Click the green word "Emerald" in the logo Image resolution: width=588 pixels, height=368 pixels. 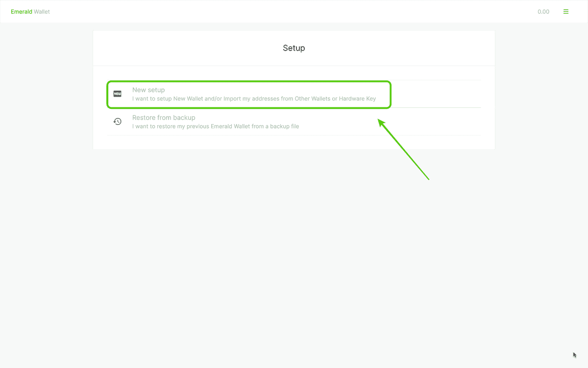point(22,12)
